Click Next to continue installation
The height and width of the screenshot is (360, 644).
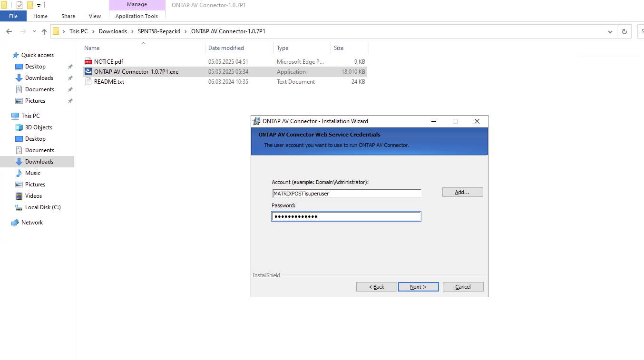tap(418, 287)
